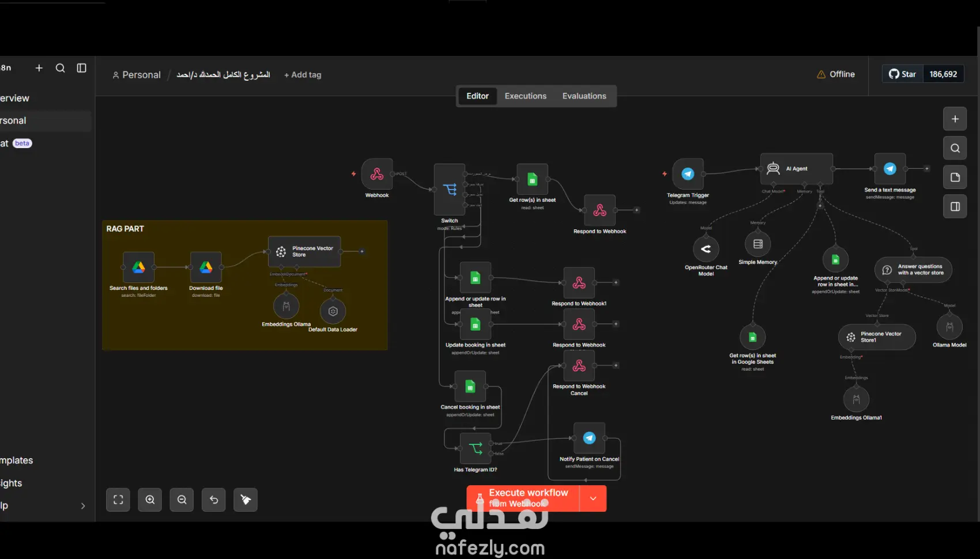Click the Offline status indicator
The height and width of the screenshot is (559, 980).
click(836, 74)
